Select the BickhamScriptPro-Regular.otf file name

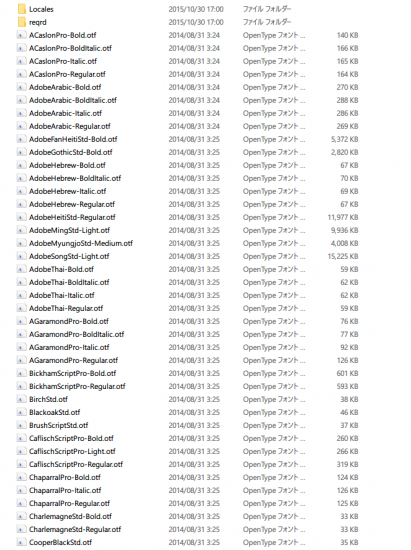coord(77,386)
